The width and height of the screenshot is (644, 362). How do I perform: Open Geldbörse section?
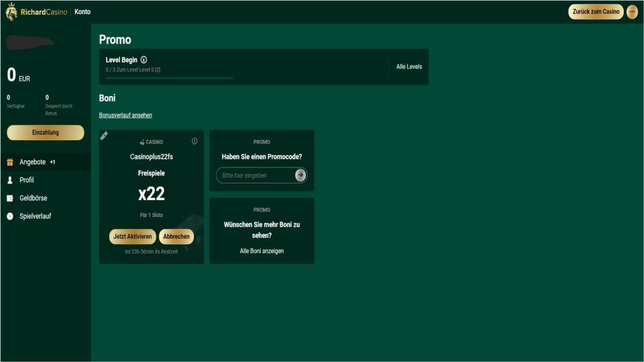pos(33,198)
